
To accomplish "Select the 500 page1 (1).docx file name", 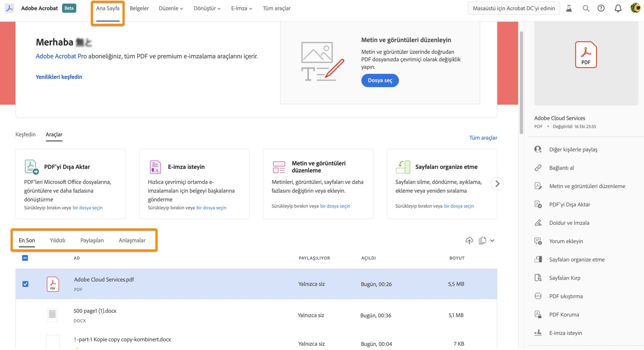I will 95,311.
